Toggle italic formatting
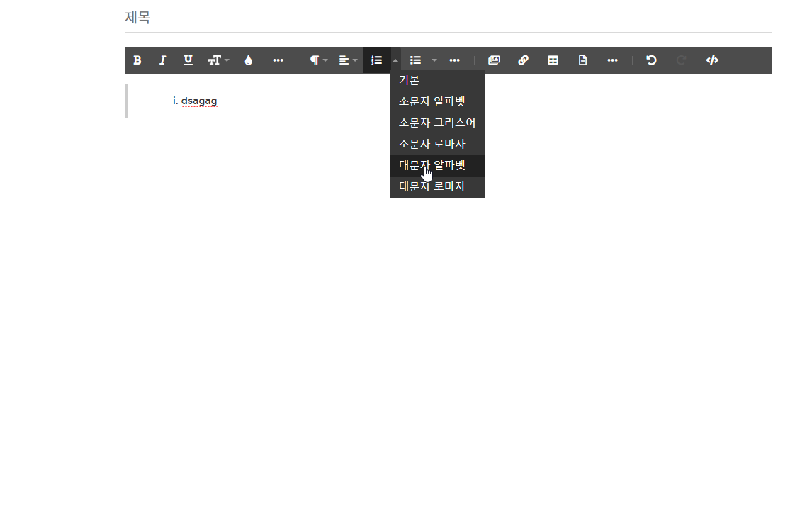 162,60
